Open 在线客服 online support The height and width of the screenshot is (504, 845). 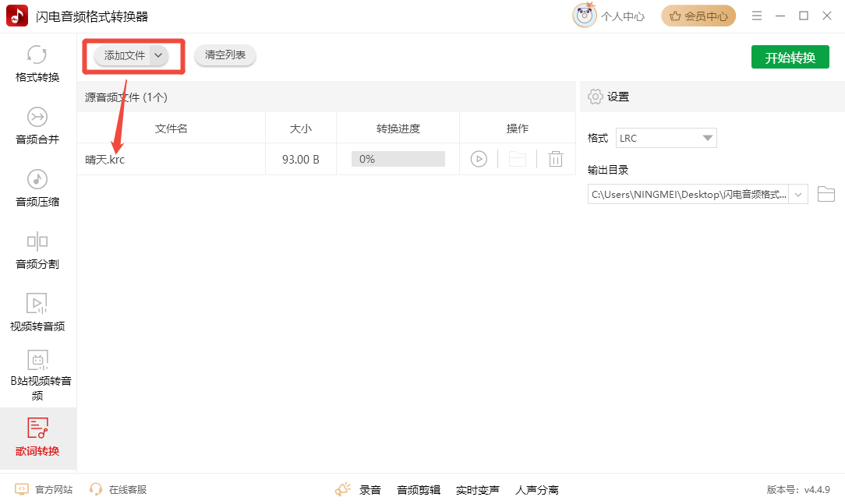(x=118, y=490)
